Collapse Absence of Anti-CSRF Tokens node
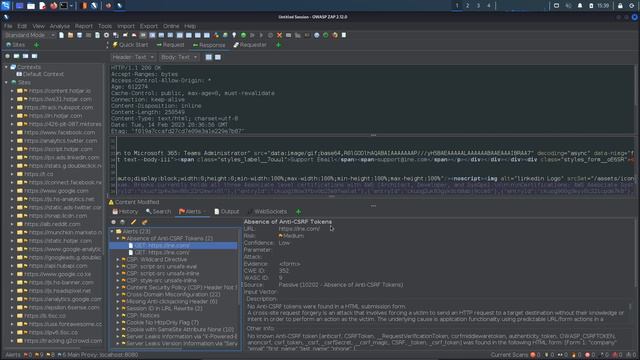This screenshot has height=360, width=640. (x=118, y=238)
